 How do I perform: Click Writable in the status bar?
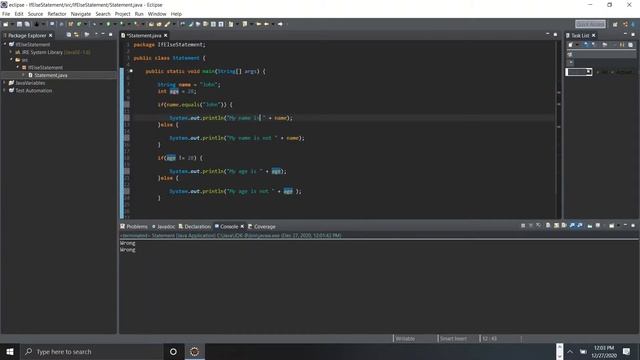(x=405, y=338)
